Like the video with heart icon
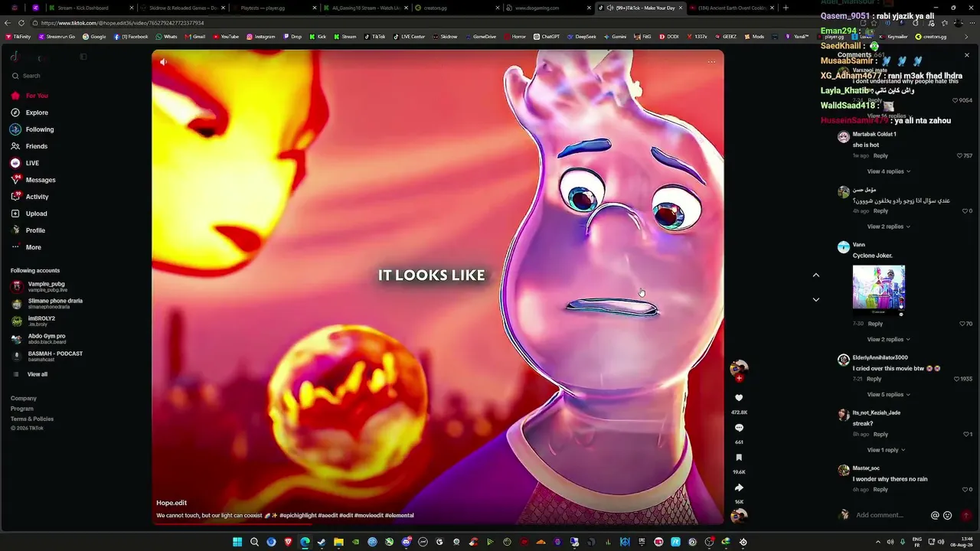Screen dimensions: 980x551 tap(739, 398)
